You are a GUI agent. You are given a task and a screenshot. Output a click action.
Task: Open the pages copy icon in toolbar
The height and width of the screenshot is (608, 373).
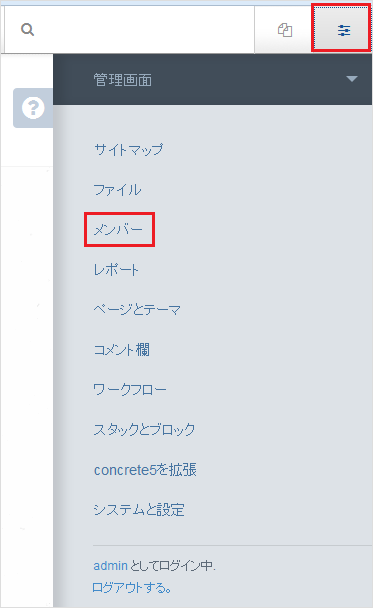285,30
